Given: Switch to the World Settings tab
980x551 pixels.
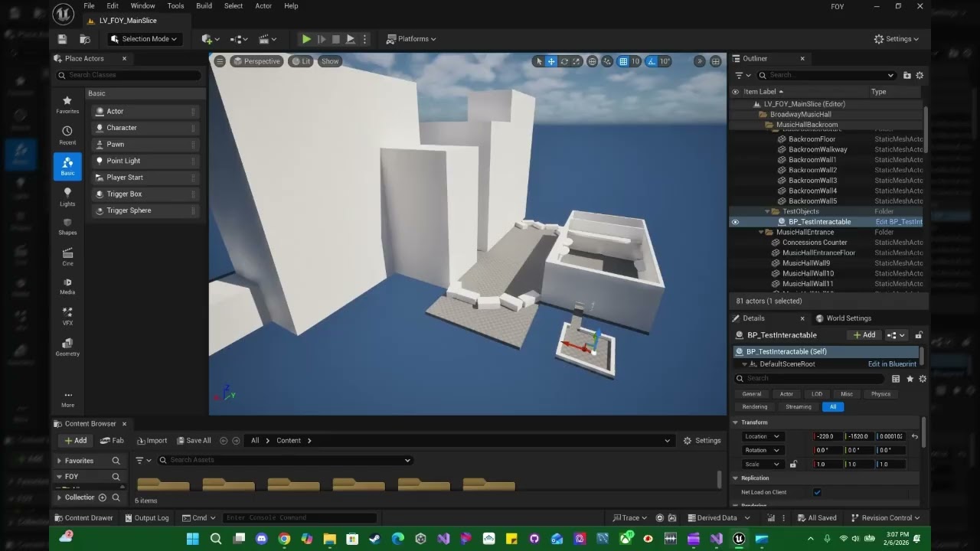Looking at the screenshot, I should (x=844, y=318).
